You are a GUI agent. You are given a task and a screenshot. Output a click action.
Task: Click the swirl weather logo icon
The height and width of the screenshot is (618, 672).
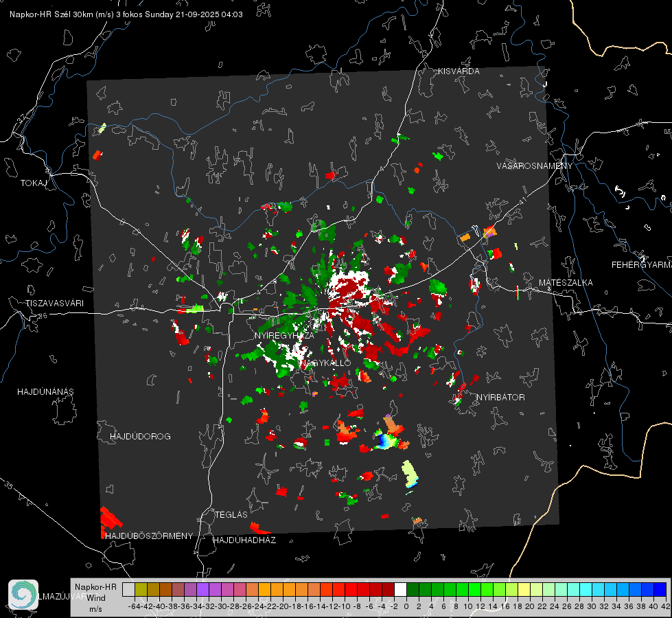coord(23,595)
